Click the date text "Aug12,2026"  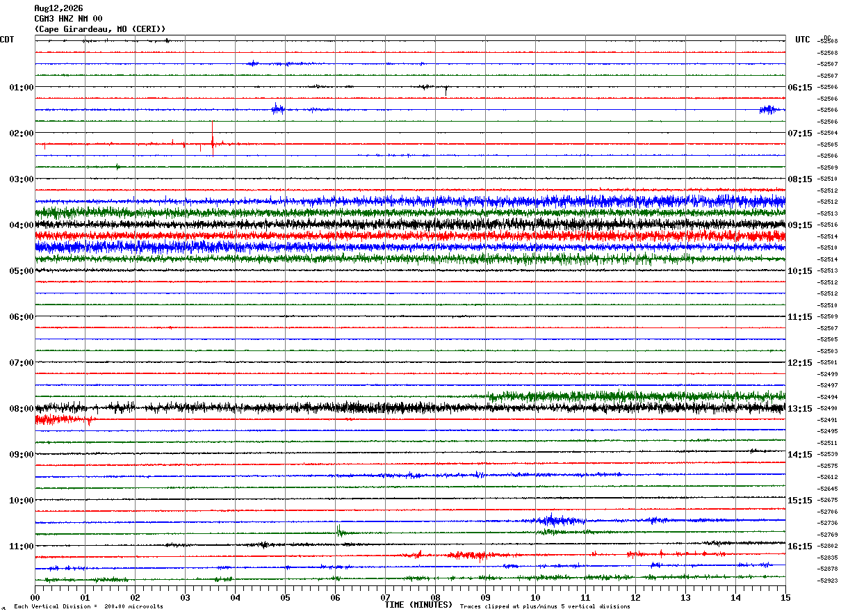point(58,8)
